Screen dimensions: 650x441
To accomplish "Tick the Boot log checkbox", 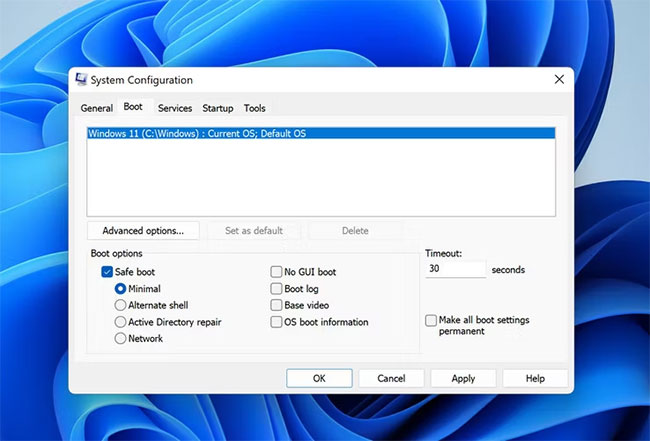I will 276,289.
